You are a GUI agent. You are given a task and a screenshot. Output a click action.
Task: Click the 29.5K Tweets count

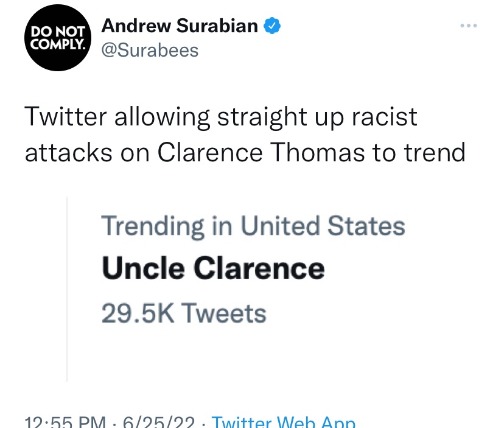coord(184,313)
